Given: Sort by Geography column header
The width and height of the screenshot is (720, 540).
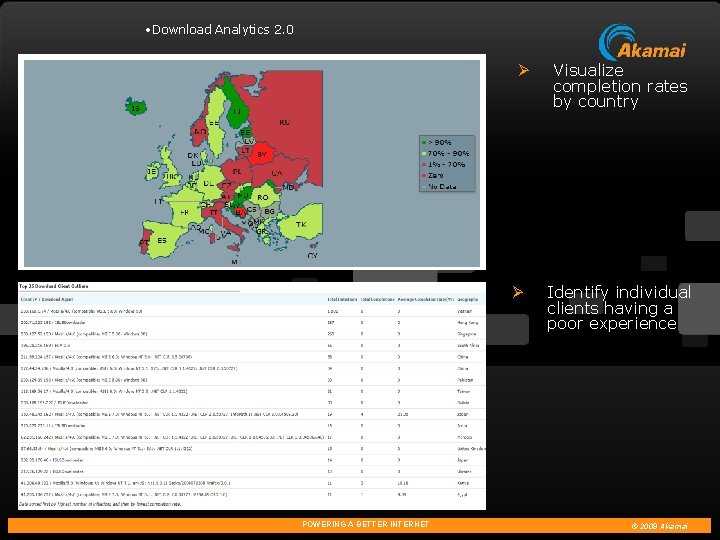Looking at the screenshot, I should tap(467, 299).
